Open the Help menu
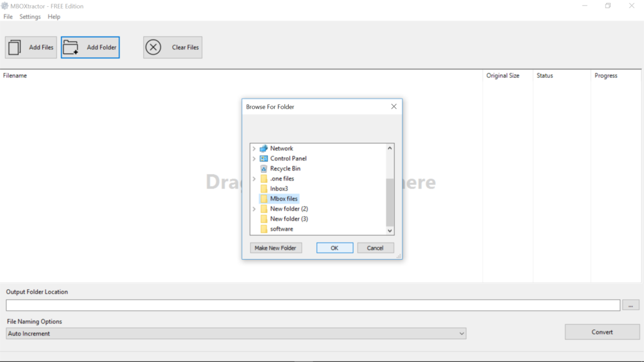This screenshot has width=644, height=362. (x=54, y=17)
